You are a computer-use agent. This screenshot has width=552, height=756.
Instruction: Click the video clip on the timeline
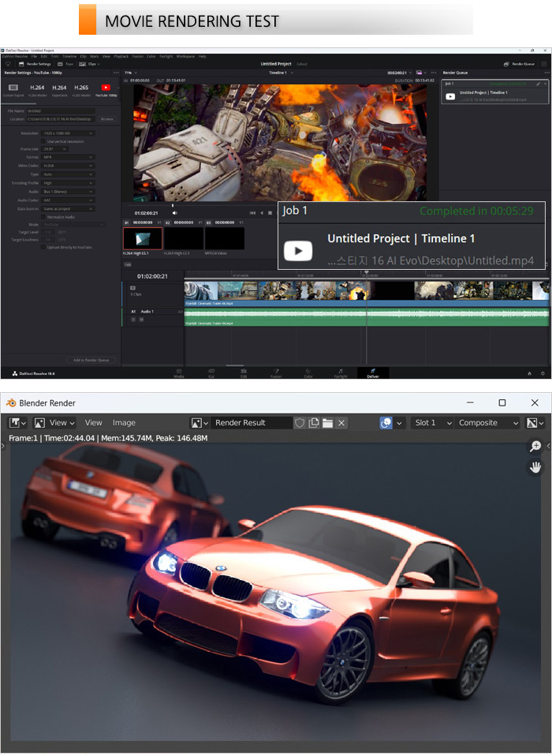366,294
